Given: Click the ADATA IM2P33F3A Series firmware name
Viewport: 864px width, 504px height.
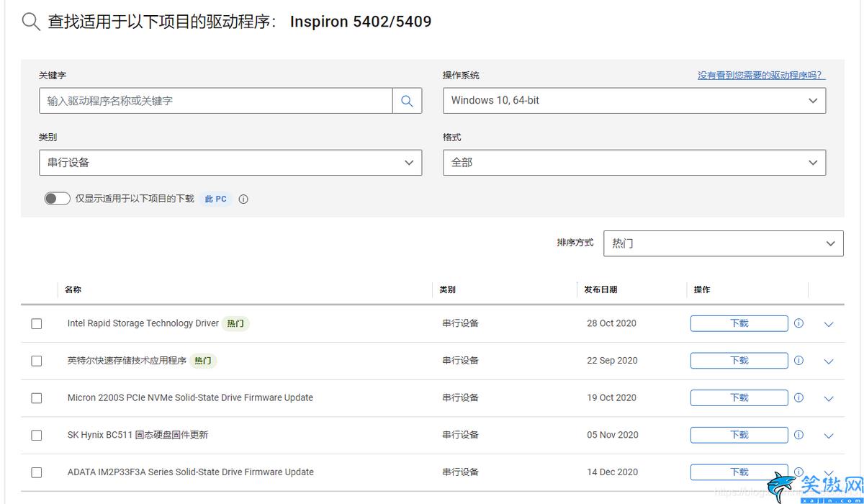Looking at the screenshot, I should click(x=191, y=472).
